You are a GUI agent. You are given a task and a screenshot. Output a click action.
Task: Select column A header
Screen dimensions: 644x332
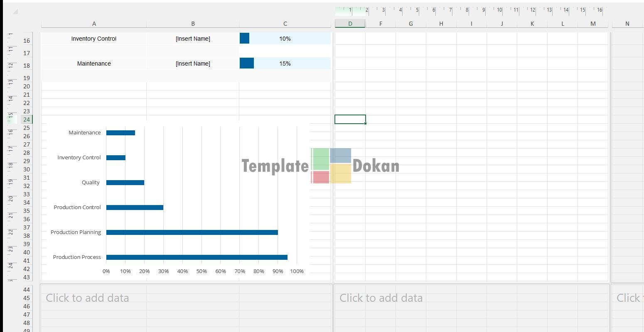point(94,24)
